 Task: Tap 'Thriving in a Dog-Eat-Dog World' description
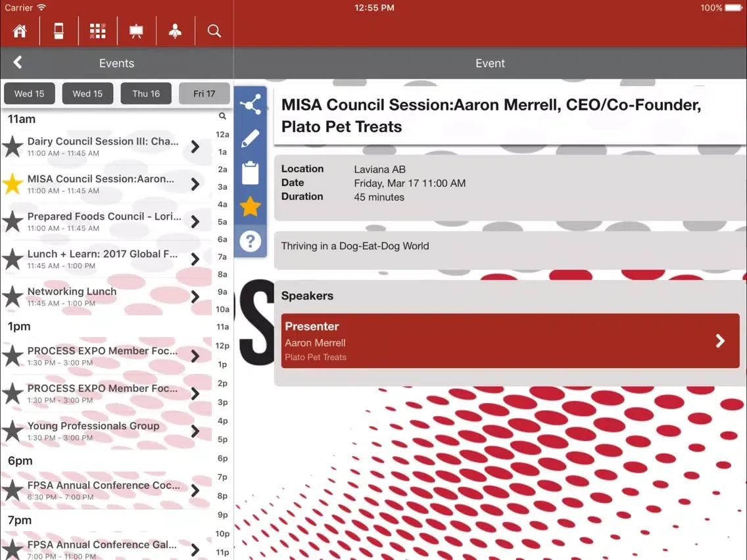(x=355, y=246)
